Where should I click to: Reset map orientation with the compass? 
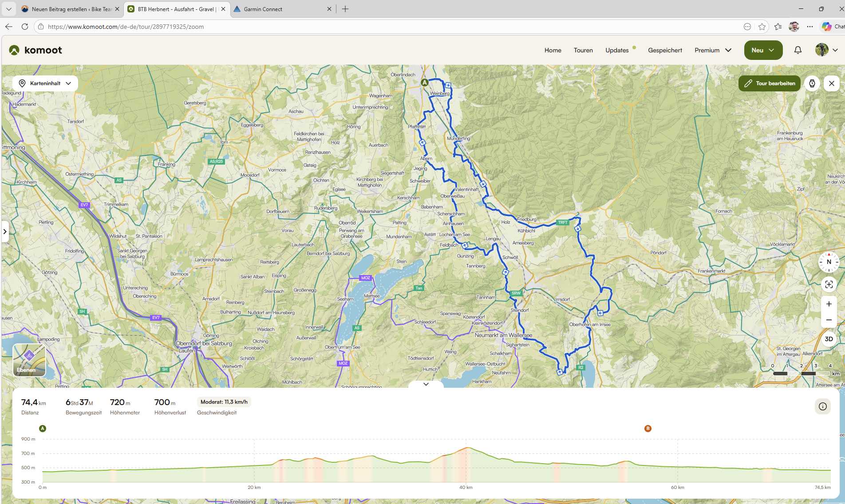[x=828, y=262]
